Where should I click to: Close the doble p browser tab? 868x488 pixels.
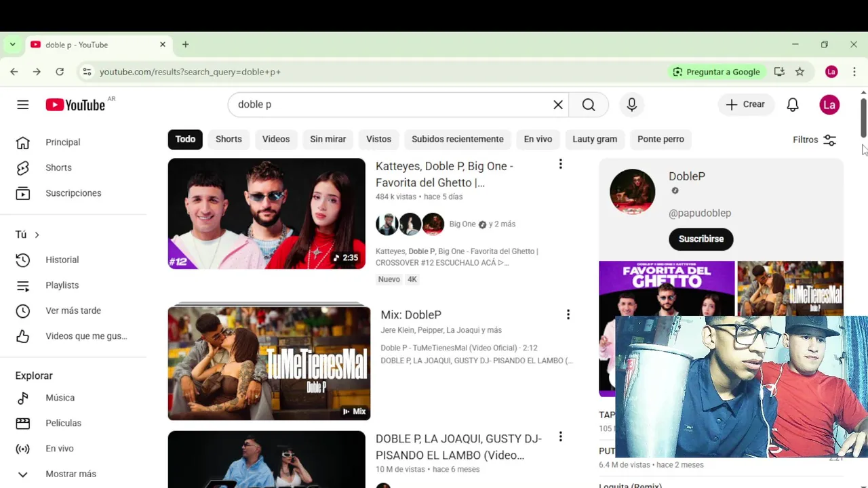pos(163,45)
